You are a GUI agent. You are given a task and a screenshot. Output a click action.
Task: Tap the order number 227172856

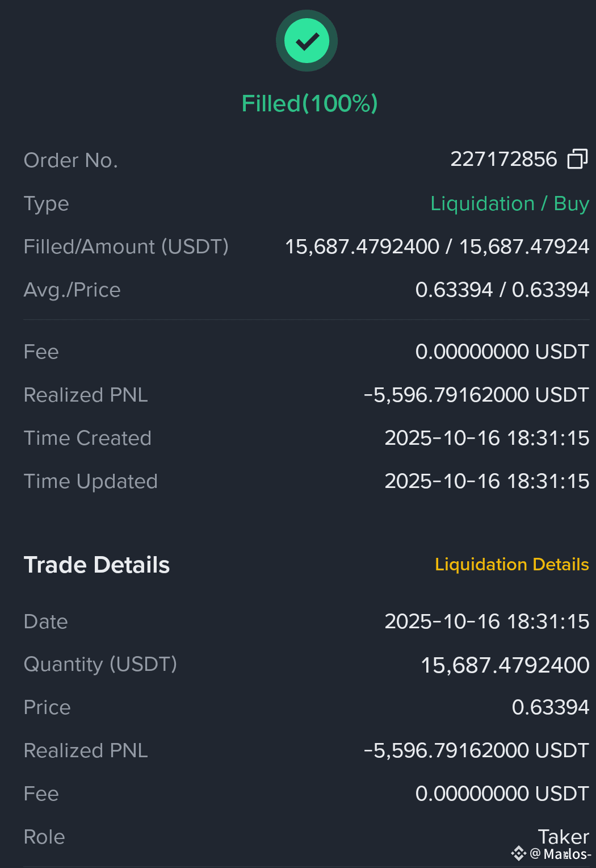(x=503, y=159)
